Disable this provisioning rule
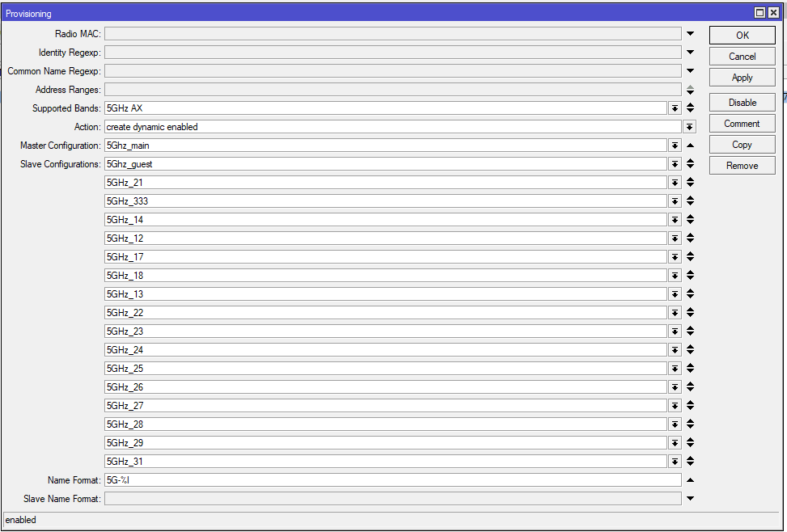Image resolution: width=787 pixels, height=532 pixels. tap(742, 103)
